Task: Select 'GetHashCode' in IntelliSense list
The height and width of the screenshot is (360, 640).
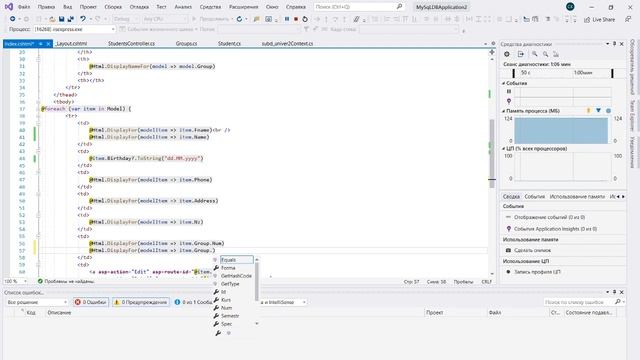Action: click(236, 276)
